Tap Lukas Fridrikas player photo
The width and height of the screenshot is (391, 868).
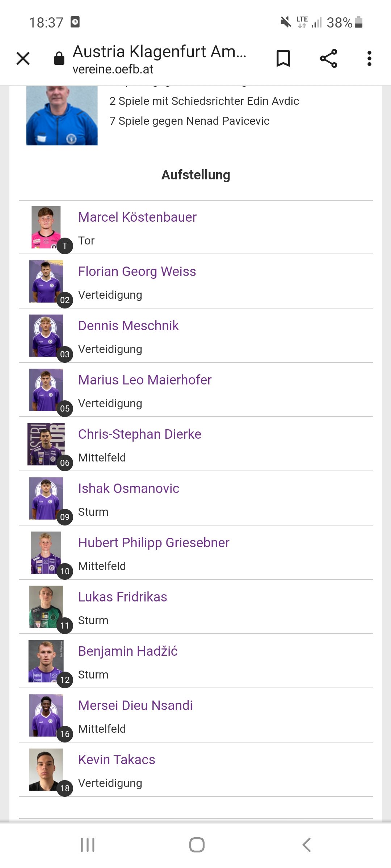tap(46, 607)
